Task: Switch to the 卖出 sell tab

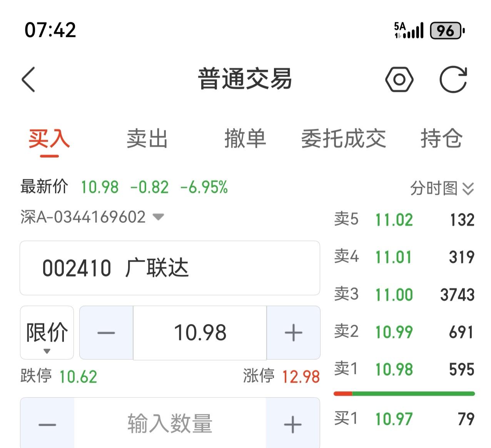Action: pos(147,140)
